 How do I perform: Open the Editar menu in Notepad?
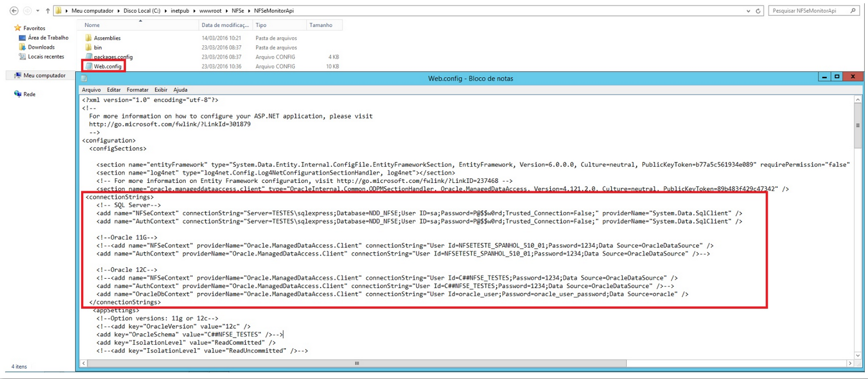pyautogui.click(x=113, y=90)
